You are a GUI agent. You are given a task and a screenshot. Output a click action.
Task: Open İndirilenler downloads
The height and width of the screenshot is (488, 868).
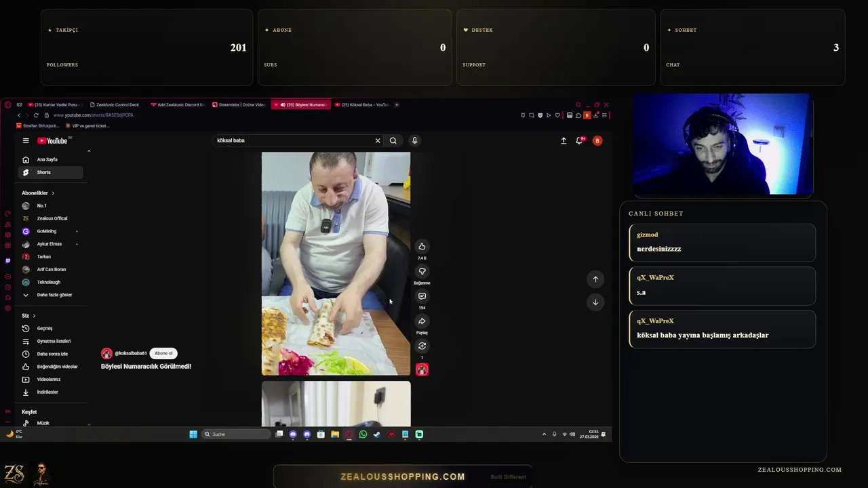51,392
